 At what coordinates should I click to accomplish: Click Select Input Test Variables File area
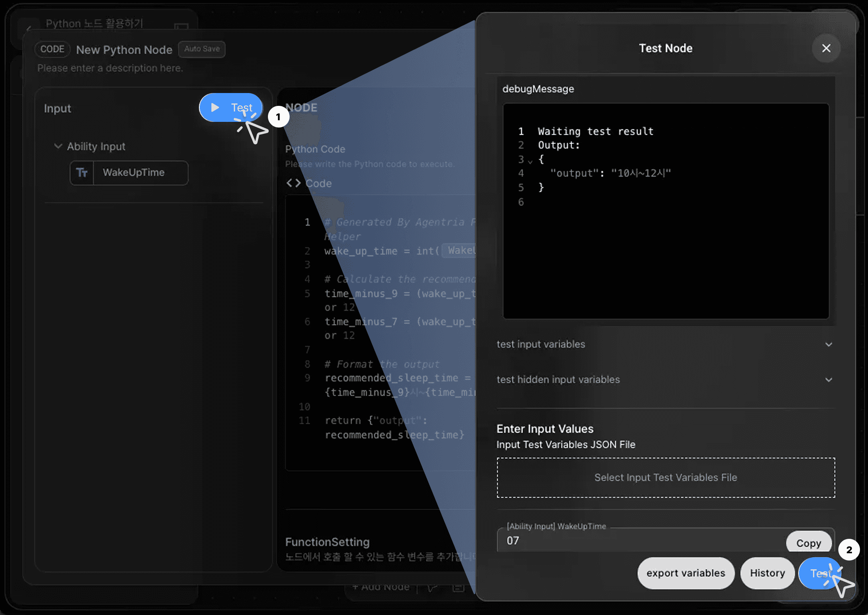665,477
